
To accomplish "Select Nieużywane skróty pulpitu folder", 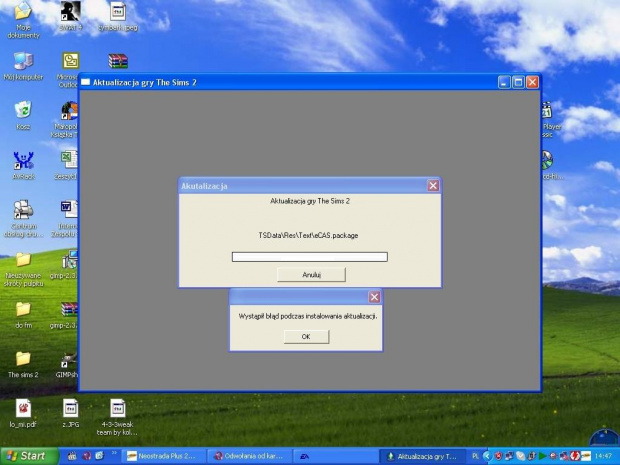I will (23, 270).
